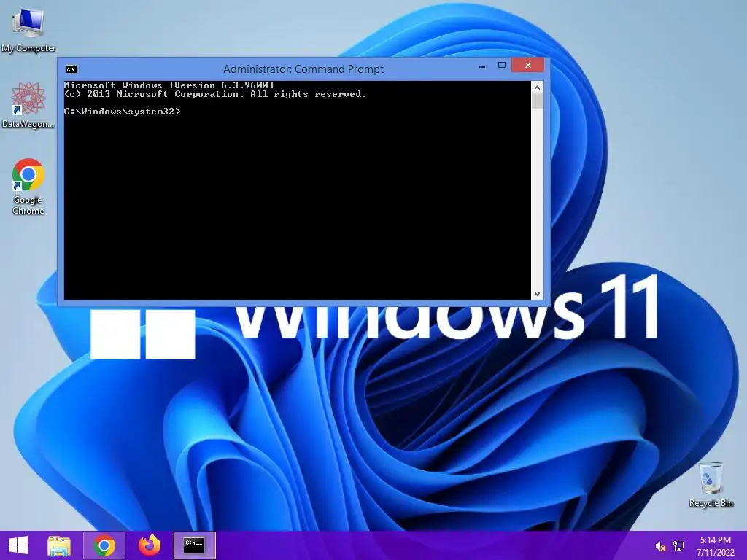Image resolution: width=747 pixels, height=560 pixels.
Task: Click the 2013 Microsoft Corporation copyright line
Action: [215, 94]
